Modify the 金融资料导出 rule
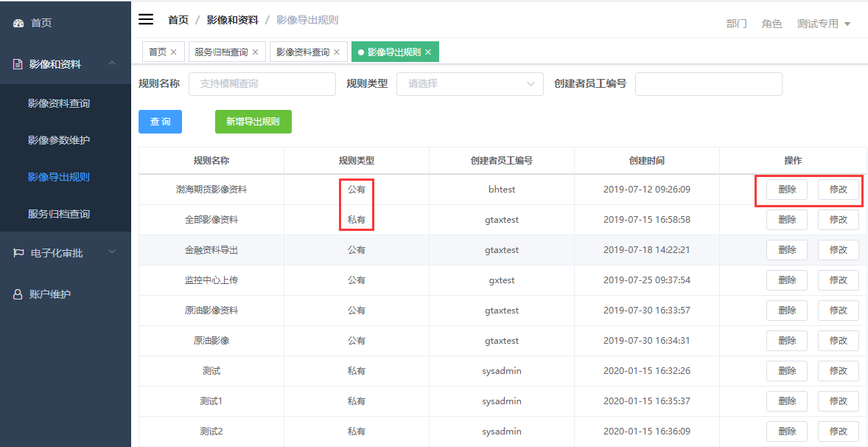This screenshot has height=447, width=868. pos(838,250)
